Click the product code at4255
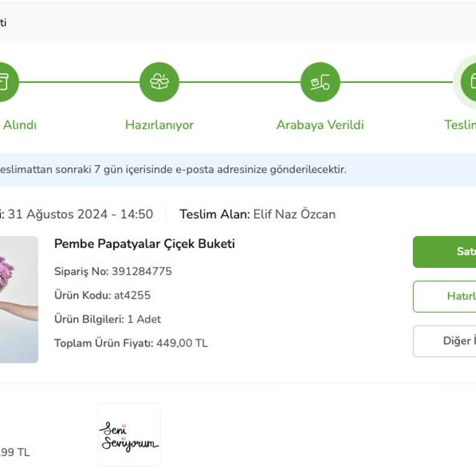476x476 pixels. click(x=132, y=295)
